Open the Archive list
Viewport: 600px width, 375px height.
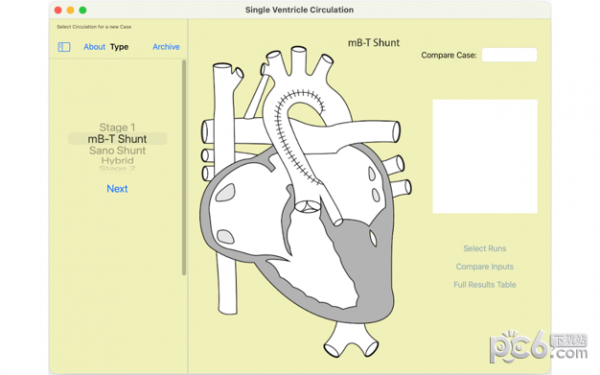click(166, 47)
